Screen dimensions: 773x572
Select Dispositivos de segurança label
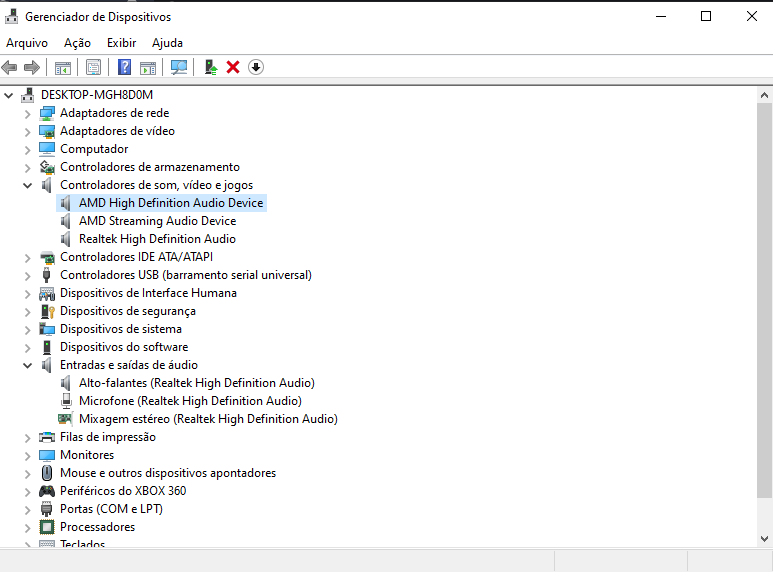(128, 311)
